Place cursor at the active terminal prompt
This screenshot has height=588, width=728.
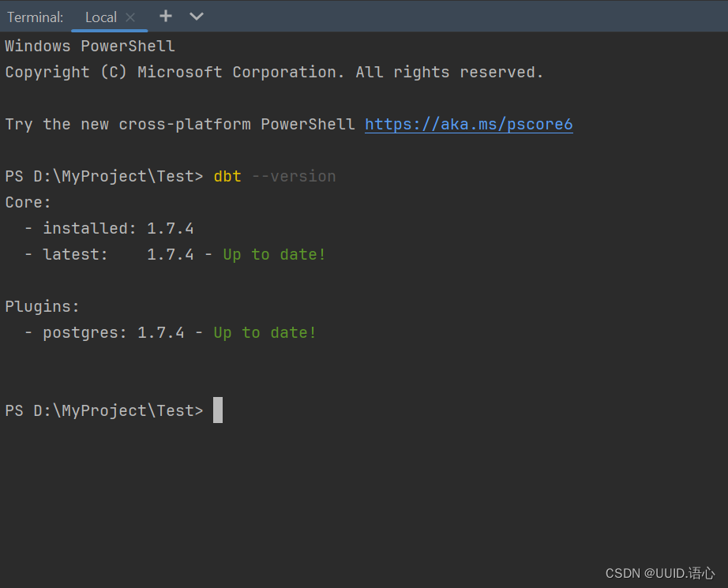coord(218,410)
